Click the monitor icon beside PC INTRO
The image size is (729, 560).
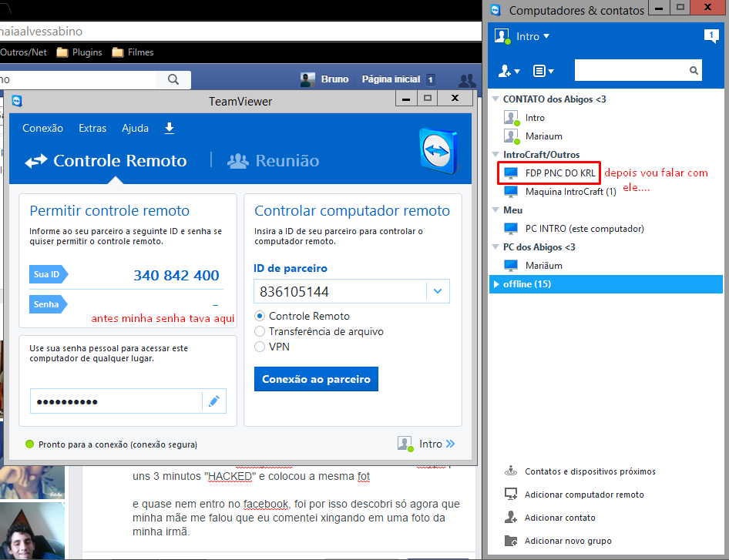[x=511, y=229]
